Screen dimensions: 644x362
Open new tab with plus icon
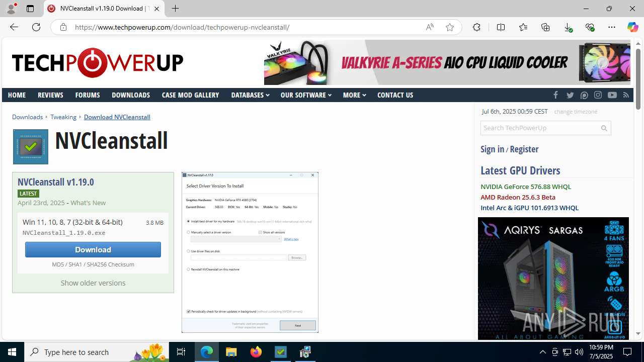pos(175,9)
